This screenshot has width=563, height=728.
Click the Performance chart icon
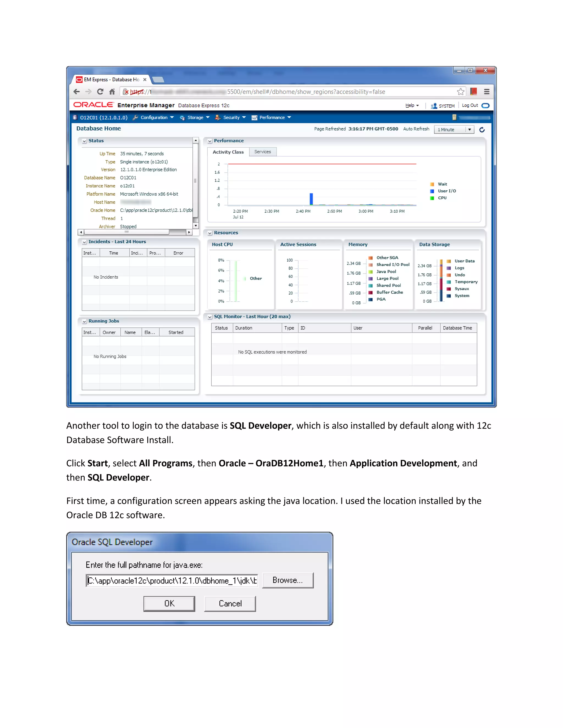[254, 118]
